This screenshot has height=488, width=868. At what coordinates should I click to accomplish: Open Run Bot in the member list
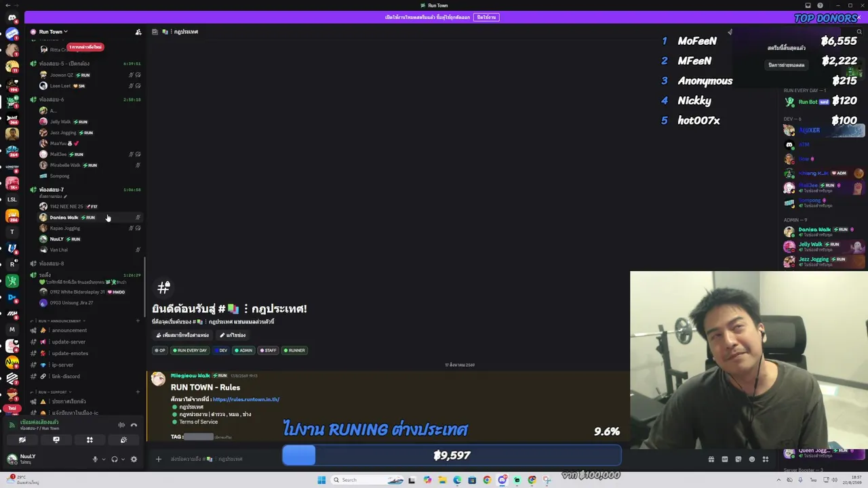[823, 102]
